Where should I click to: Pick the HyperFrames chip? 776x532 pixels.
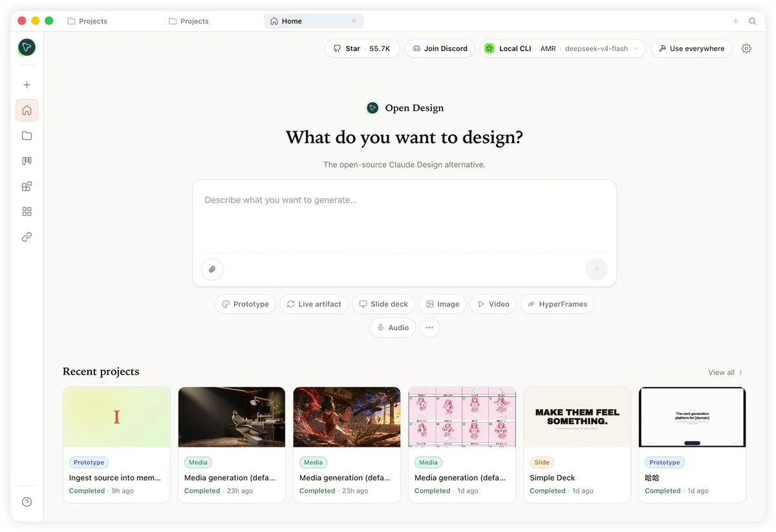click(557, 304)
